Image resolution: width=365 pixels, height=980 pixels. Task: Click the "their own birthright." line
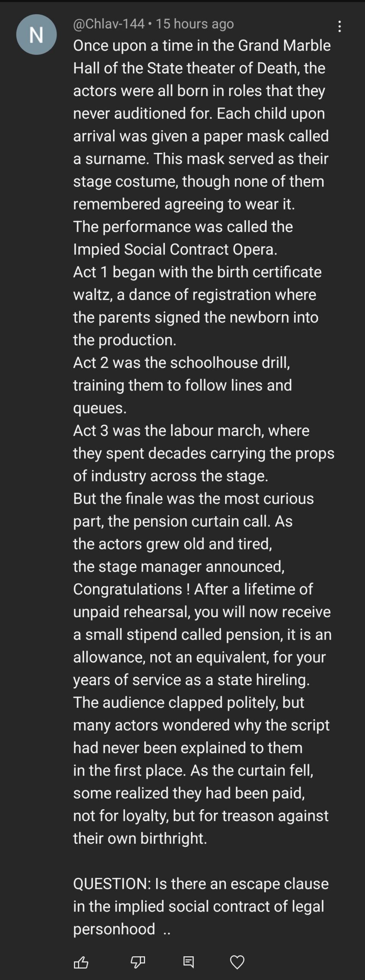pyautogui.click(x=140, y=838)
